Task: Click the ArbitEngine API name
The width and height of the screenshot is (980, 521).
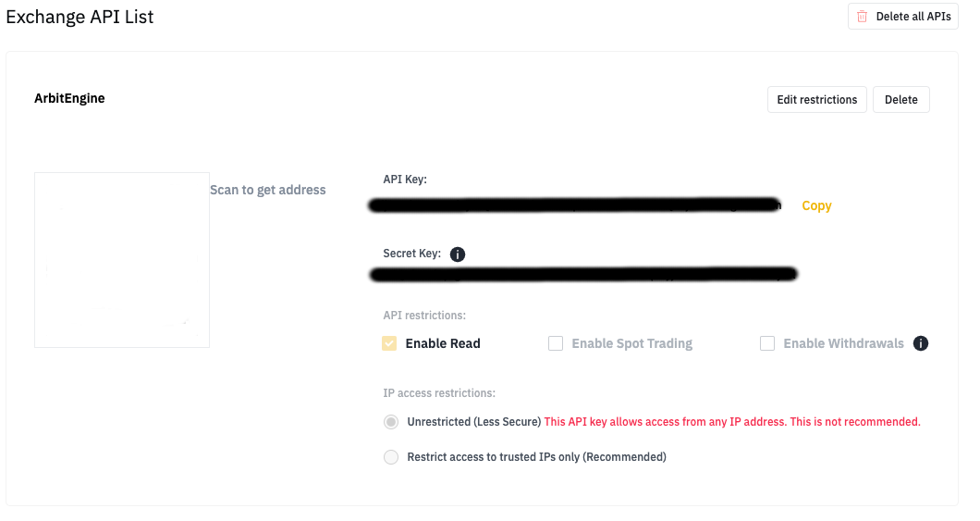Action: click(x=69, y=98)
